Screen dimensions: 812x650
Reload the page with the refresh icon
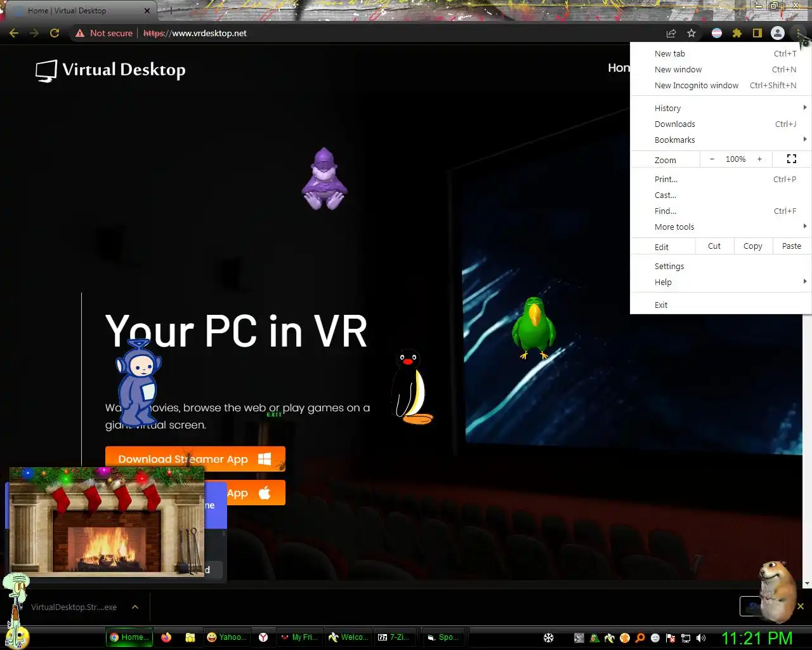tap(55, 33)
